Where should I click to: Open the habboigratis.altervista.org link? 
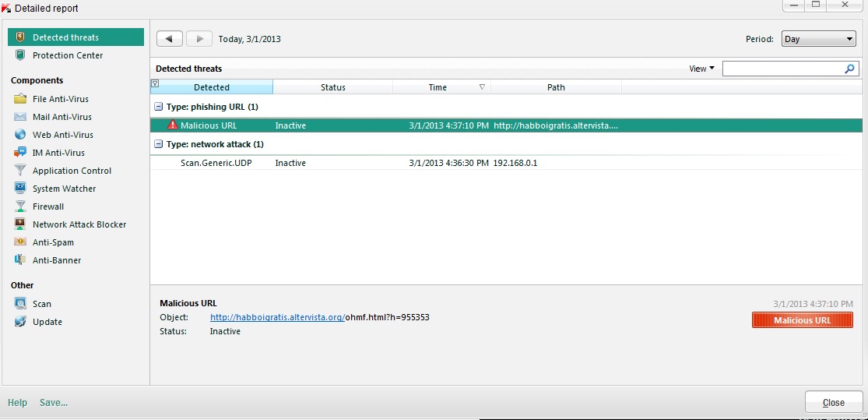point(277,317)
